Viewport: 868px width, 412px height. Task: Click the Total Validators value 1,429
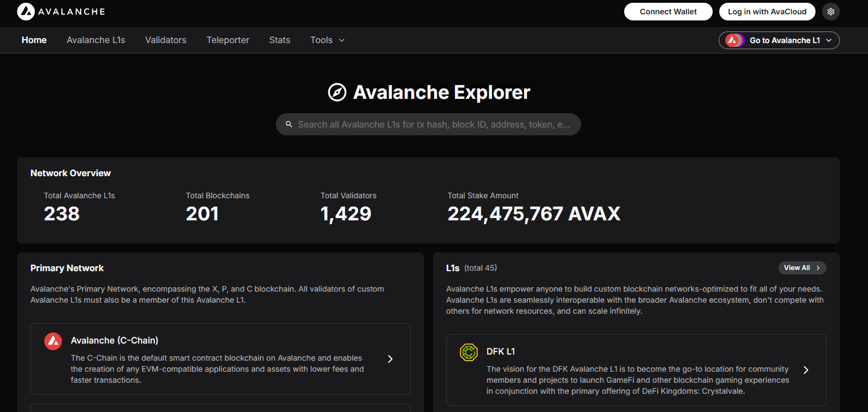point(346,214)
